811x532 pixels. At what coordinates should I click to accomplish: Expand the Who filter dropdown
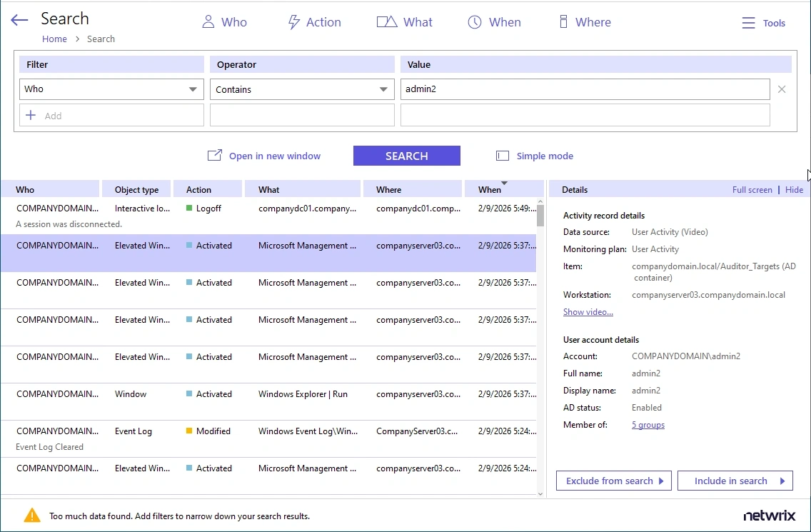tap(193, 89)
